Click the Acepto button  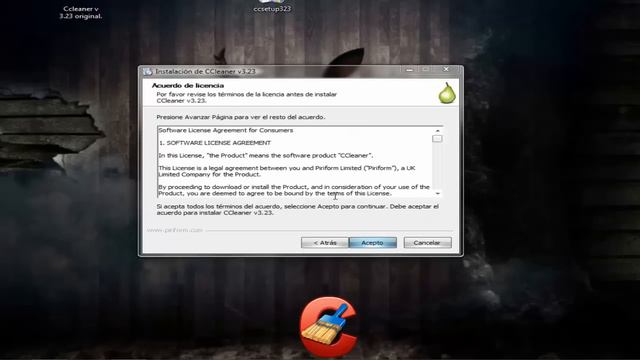point(373,242)
